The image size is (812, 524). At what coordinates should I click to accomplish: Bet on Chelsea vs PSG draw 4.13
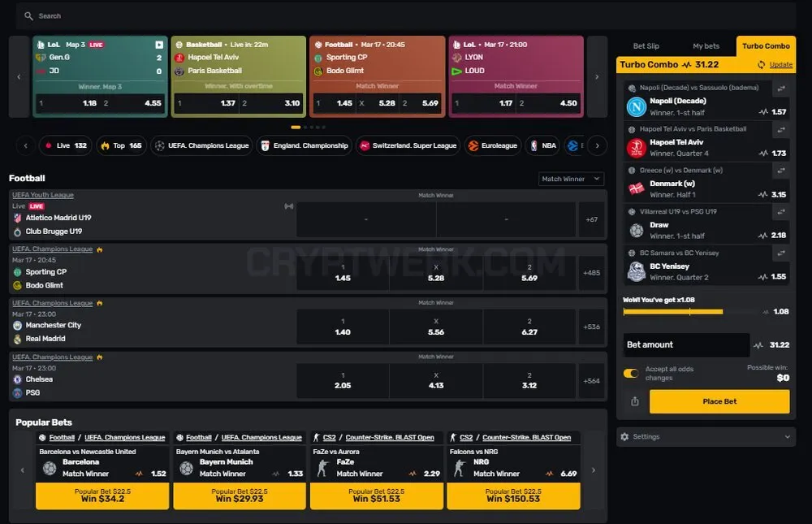point(436,381)
